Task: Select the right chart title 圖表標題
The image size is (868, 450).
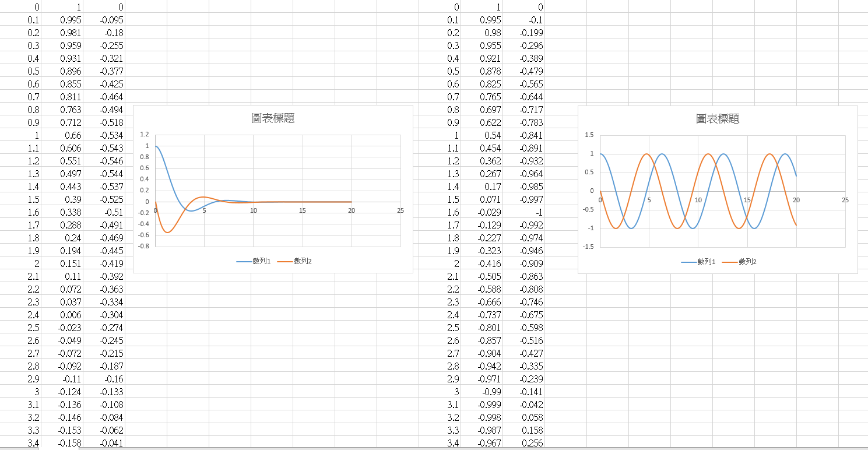Action: (x=718, y=118)
